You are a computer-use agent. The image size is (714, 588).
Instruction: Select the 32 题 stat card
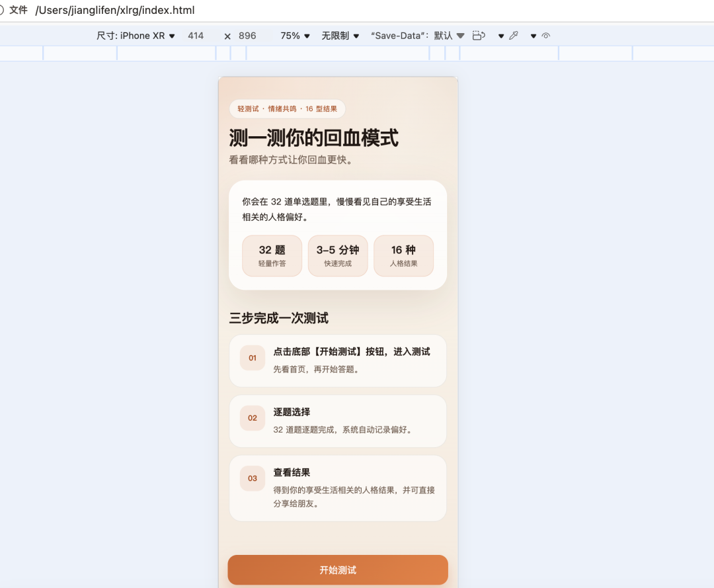(x=272, y=255)
